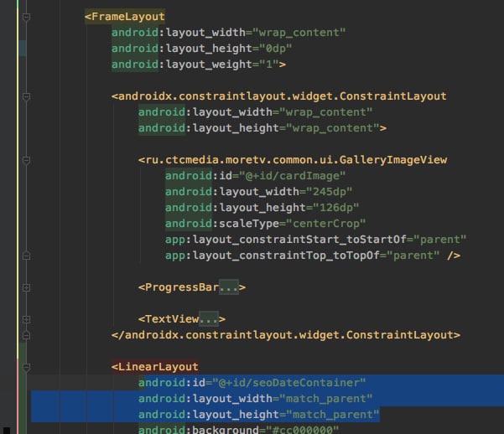Collapse the FrameLayout fold marker in gutter
Viewport: 504px width, 434px height.
click(x=26, y=17)
